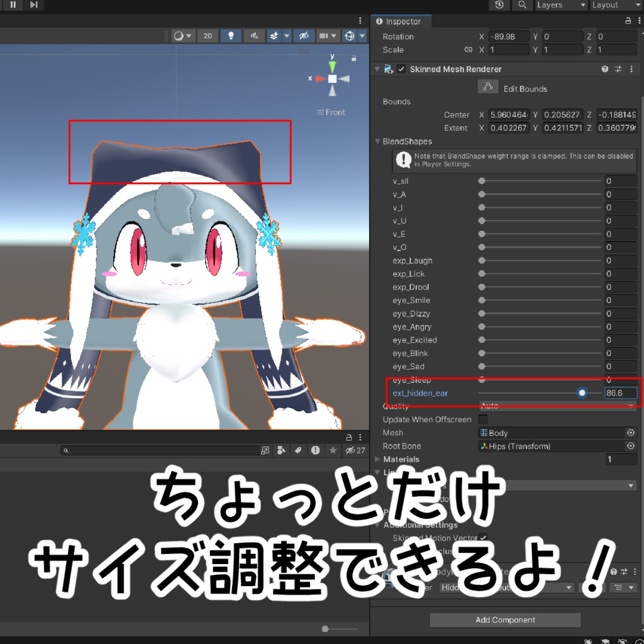Collapse the BlendShapes section
Viewport: 644px width, 644px height.
(377, 141)
